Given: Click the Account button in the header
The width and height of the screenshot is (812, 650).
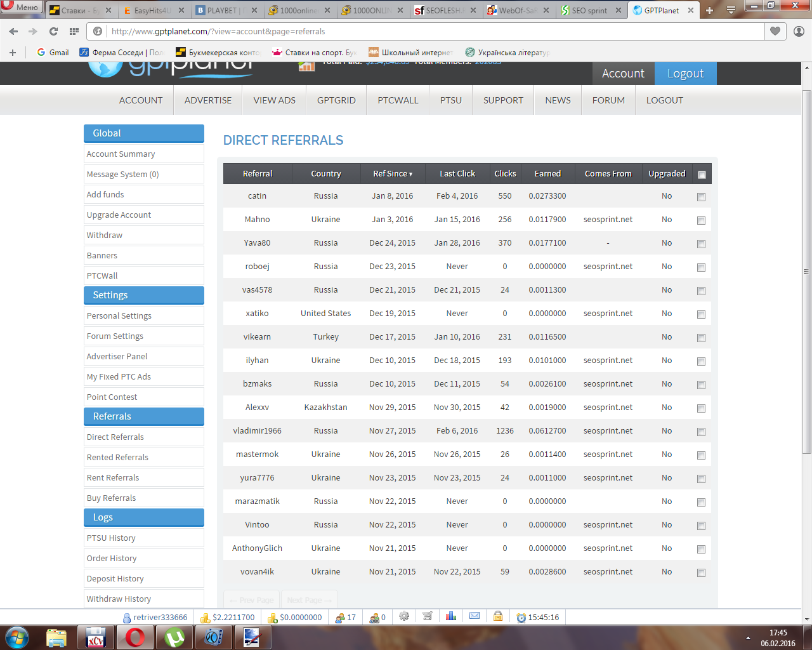Looking at the screenshot, I should point(623,74).
